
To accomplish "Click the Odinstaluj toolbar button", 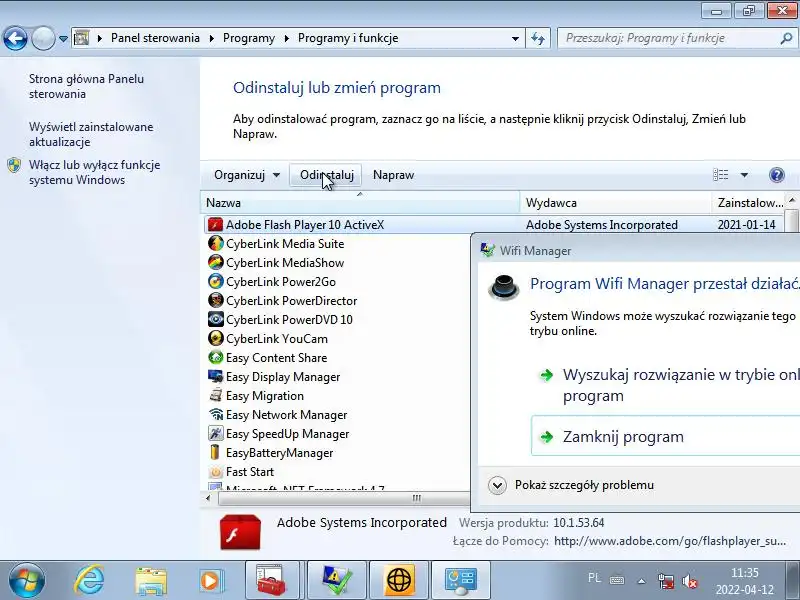I will click(326, 175).
